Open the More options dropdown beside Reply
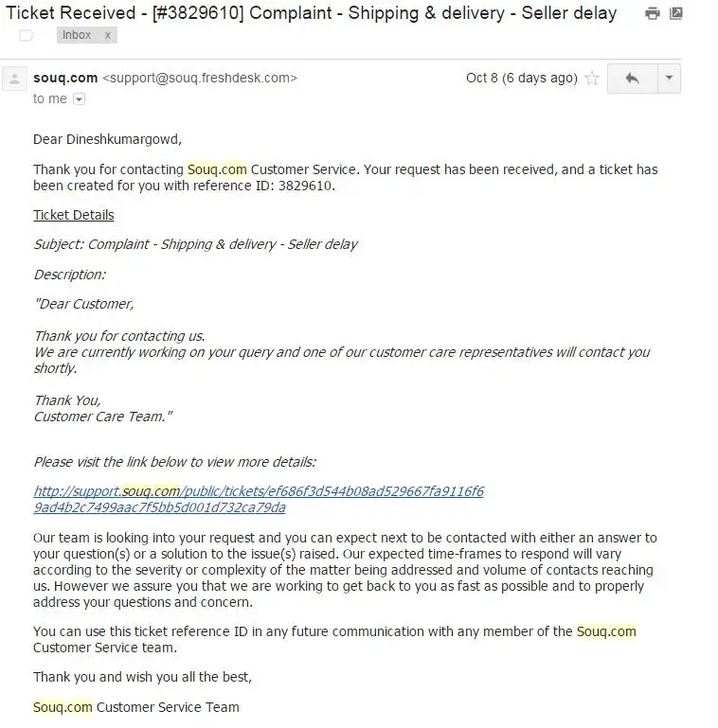718x728 pixels. (x=669, y=79)
